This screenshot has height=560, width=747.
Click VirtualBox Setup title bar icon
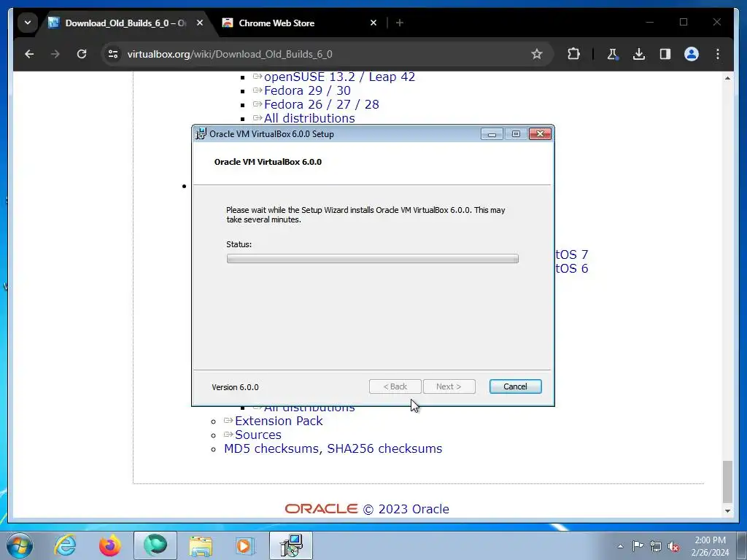pyautogui.click(x=201, y=134)
